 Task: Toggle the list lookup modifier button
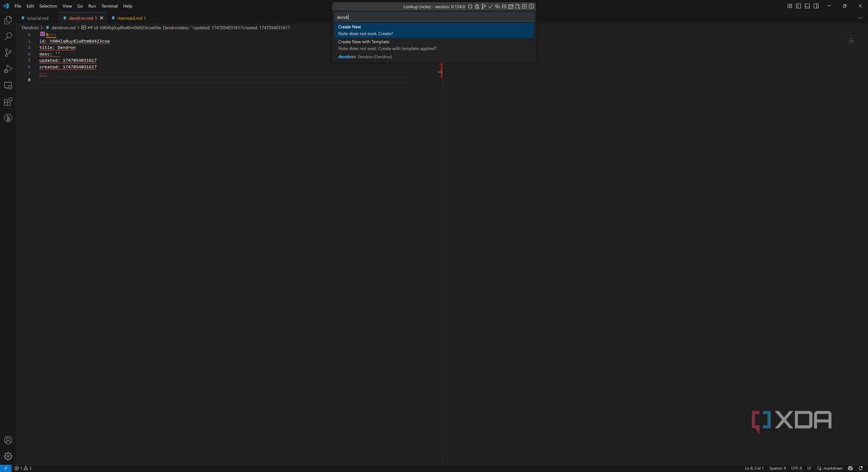pos(504,6)
